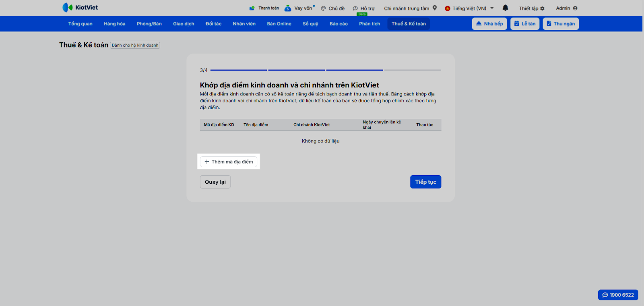The image size is (644, 306).
Task: Open the Phòng/Bàn menu
Action: tap(149, 24)
